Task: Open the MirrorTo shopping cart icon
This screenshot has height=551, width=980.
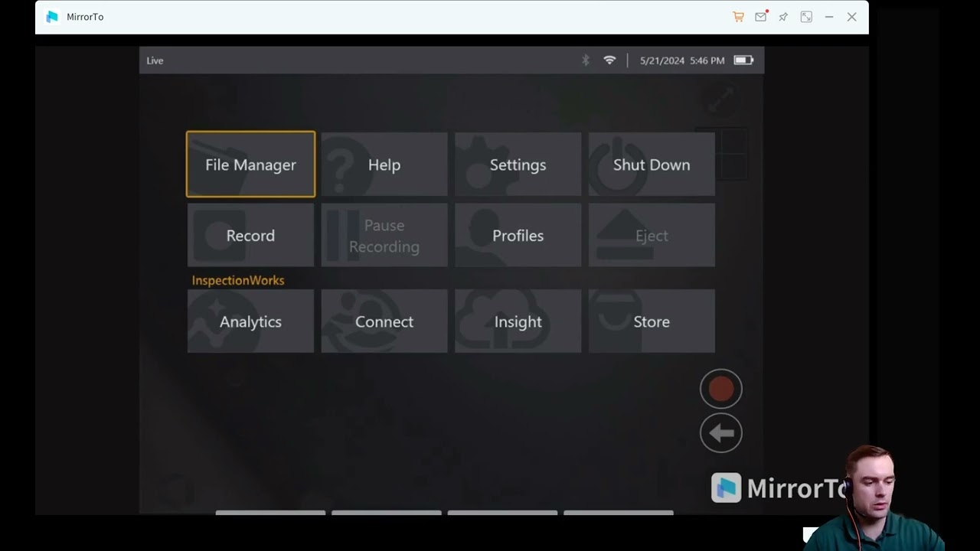Action: 738,17
